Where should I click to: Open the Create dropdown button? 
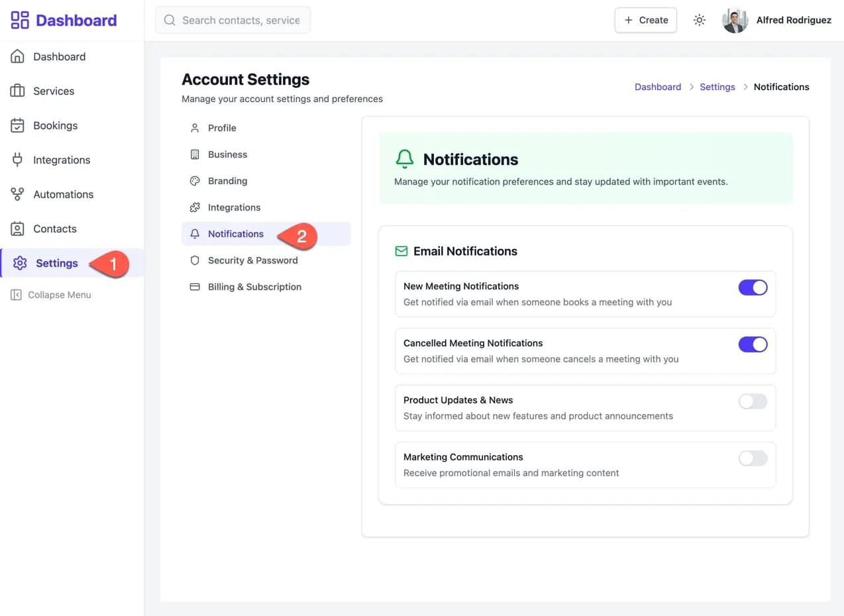[645, 21]
